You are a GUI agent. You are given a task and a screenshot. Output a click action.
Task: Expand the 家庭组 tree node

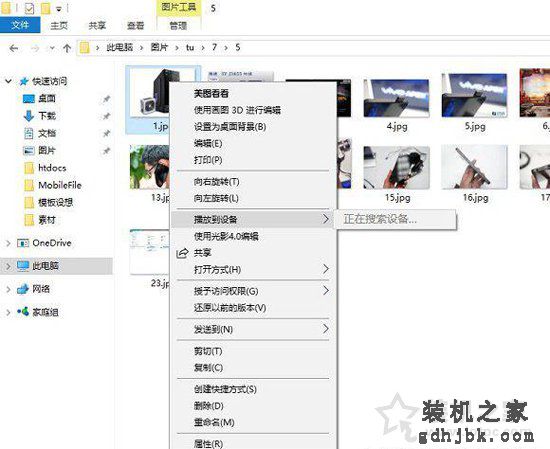(x=8, y=312)
